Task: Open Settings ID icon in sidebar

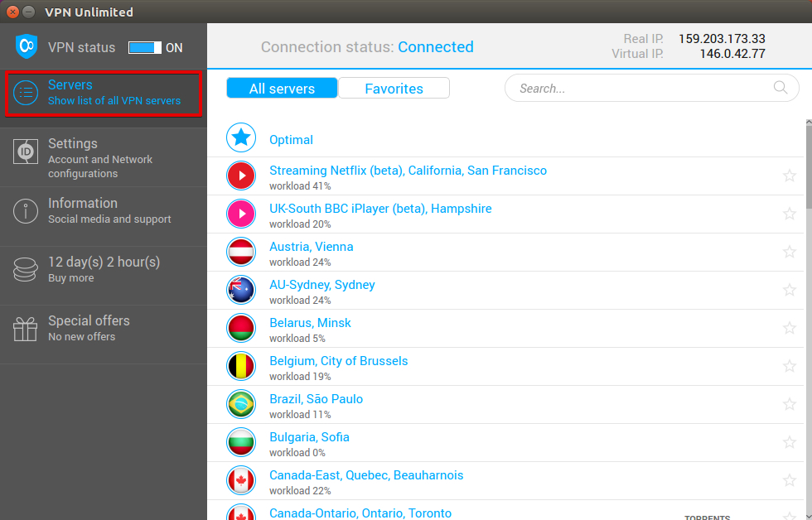Action: [26, 152]
